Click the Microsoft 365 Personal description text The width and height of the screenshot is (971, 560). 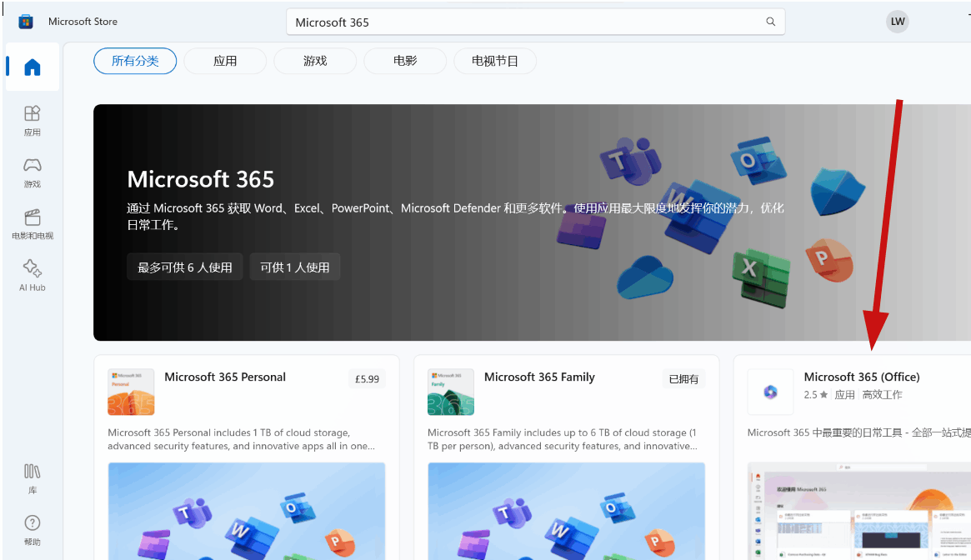(241, 439)
